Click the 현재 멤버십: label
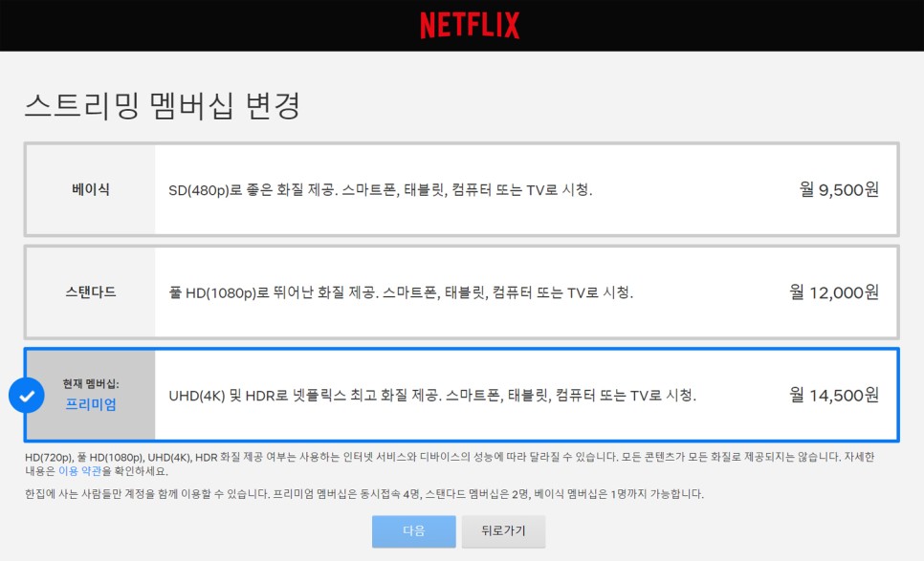924x561 pixels. (91, 384)
